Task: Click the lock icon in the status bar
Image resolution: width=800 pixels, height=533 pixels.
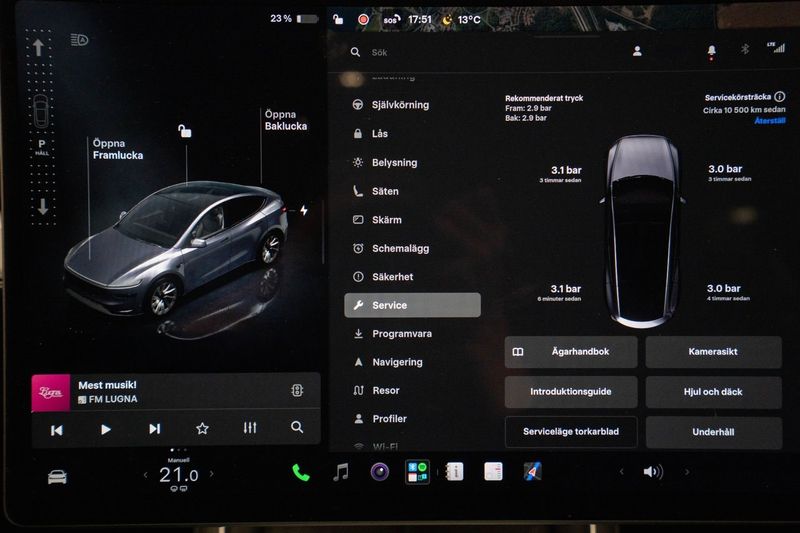Action: point(338,19)
